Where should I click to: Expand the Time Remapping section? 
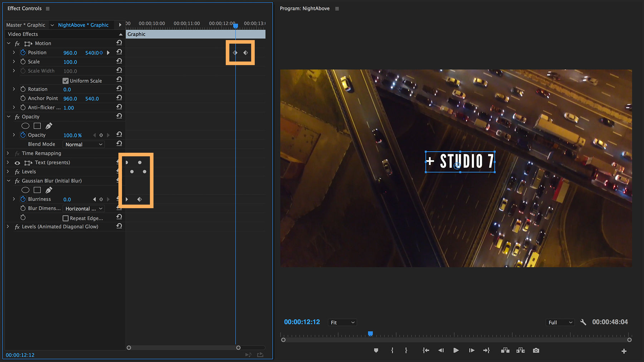coord(8,153)
